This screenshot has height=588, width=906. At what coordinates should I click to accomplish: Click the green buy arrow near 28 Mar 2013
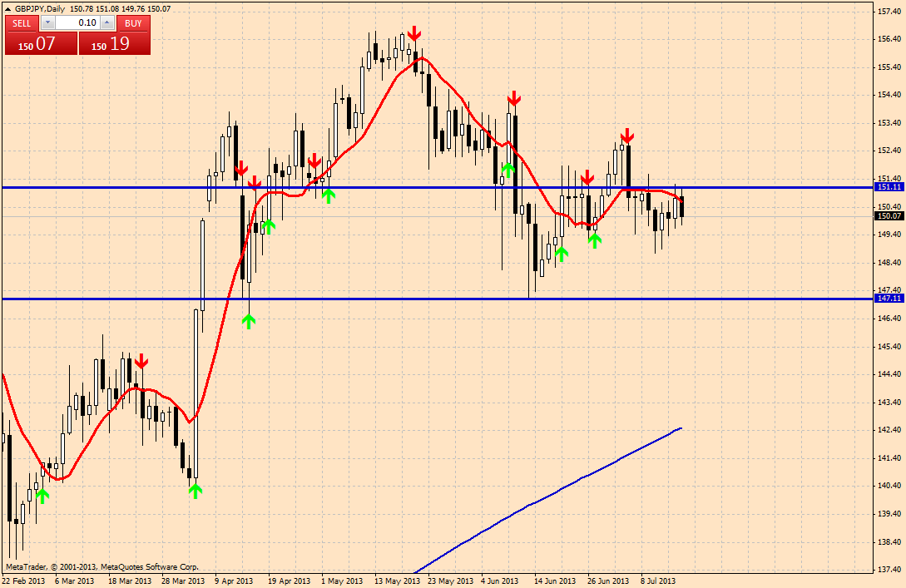(x=196, y=491)
